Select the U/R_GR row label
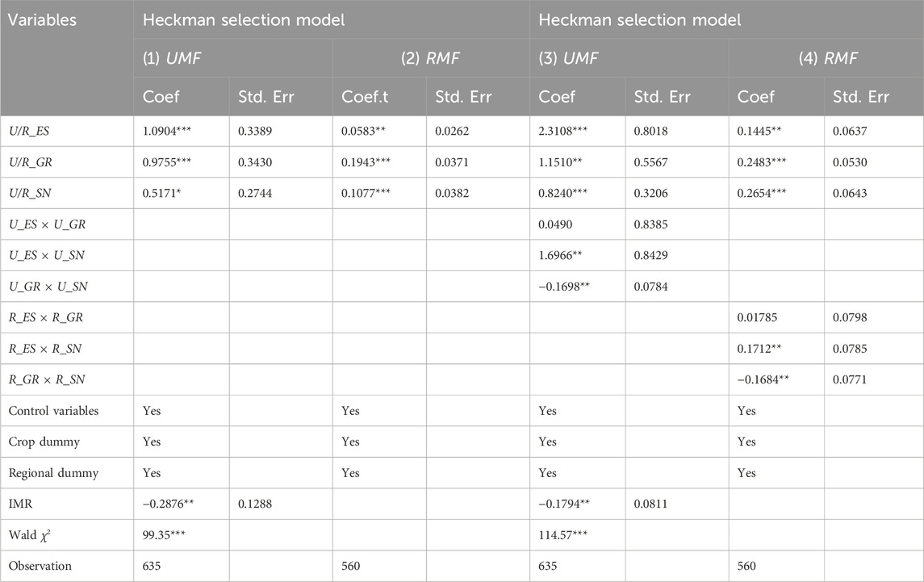924x582 pixels. click(x=31, y=161)
